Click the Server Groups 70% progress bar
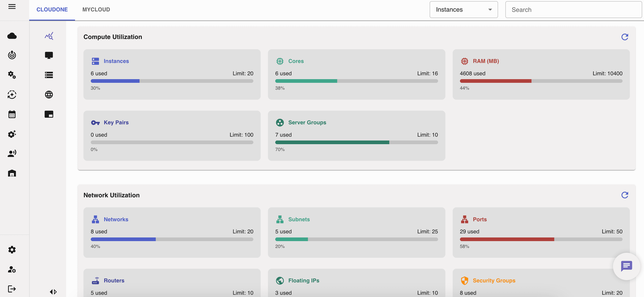644x297 pixels. coord(356,142)
